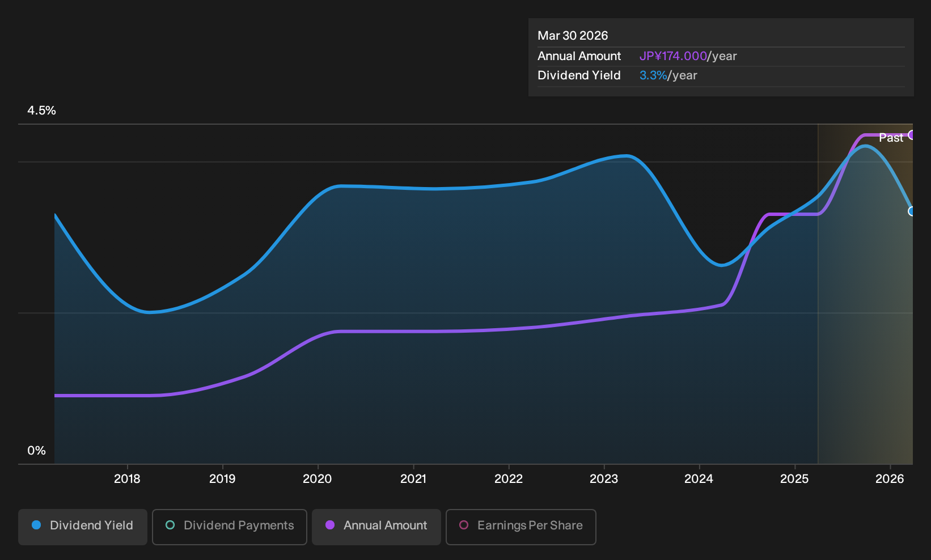931x560 pixels.
Task: Click the tooltip Dividend Yield label
Action: pos(579,75)
